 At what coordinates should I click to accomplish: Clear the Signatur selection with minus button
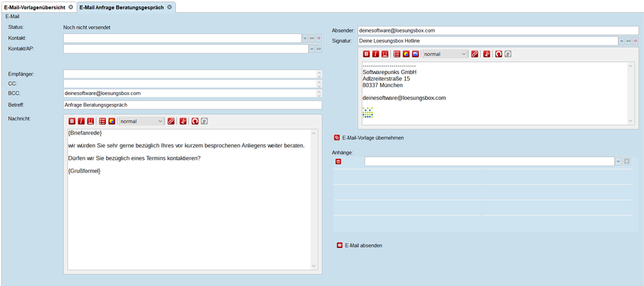pos(628,41)
